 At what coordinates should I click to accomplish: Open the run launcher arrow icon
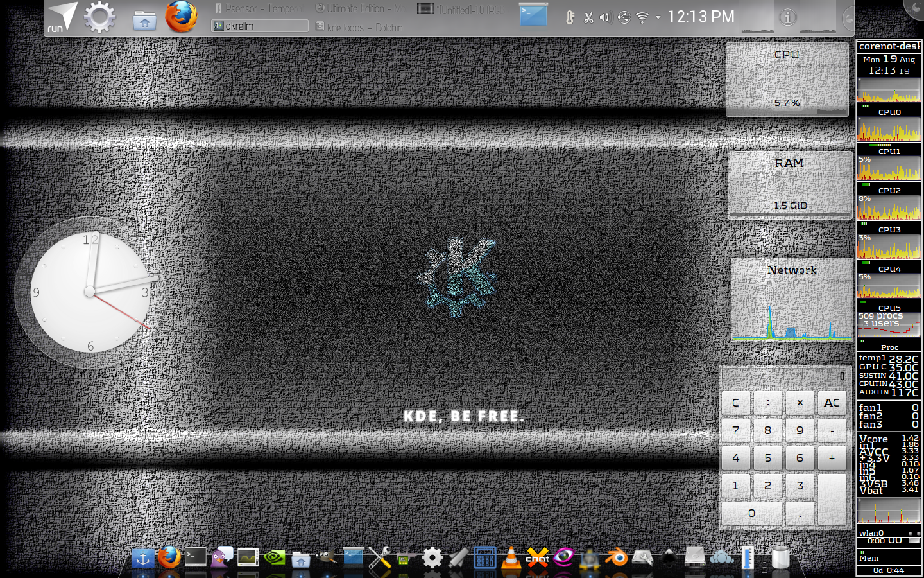pos(62,17)
